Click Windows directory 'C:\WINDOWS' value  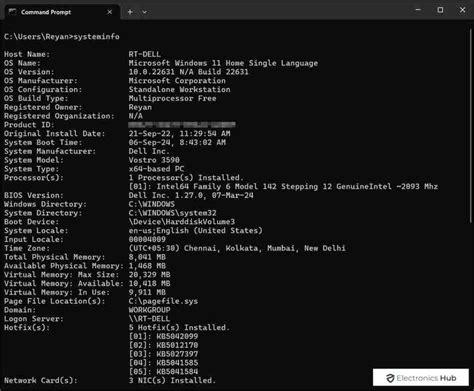pos(152,204)
